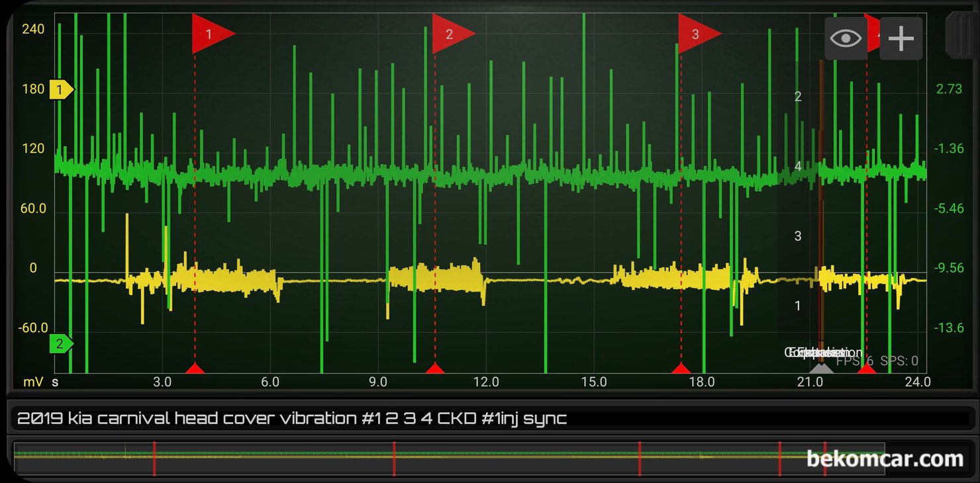The image size is (980, 483).
Task: Select red flag marker 3
Action: pyautogui.click(x=699, y=34)
